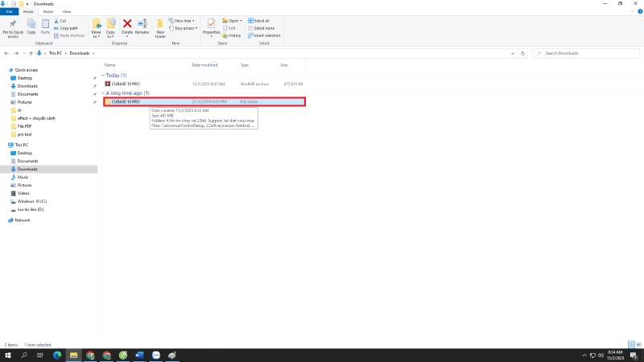Click the Rename ribbon icon
Screen dimensions: 644x362
point(142,24)
